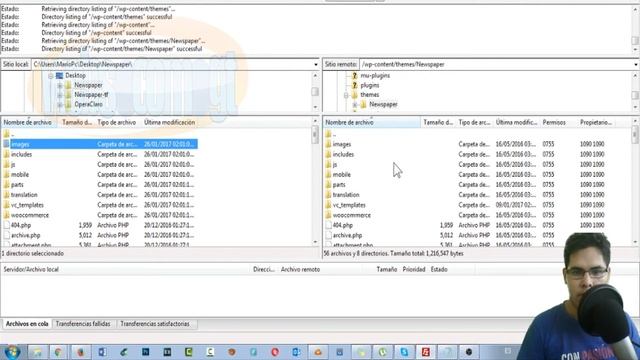Collapse the themes folder in remote tree

click(346, 95)
